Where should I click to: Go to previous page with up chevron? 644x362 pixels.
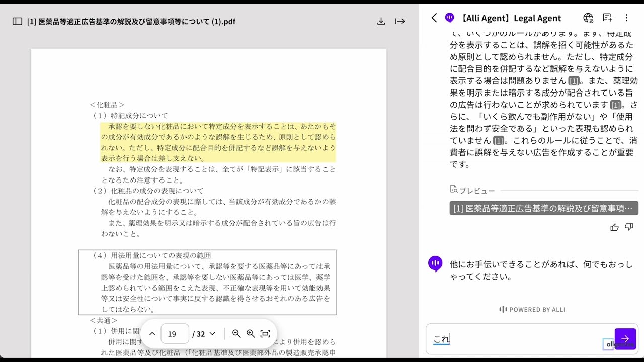152,334
